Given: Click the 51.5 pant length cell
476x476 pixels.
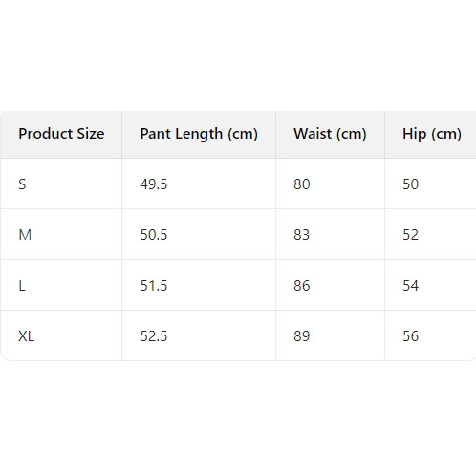Looking at the screenshot, I should (154, 286).
